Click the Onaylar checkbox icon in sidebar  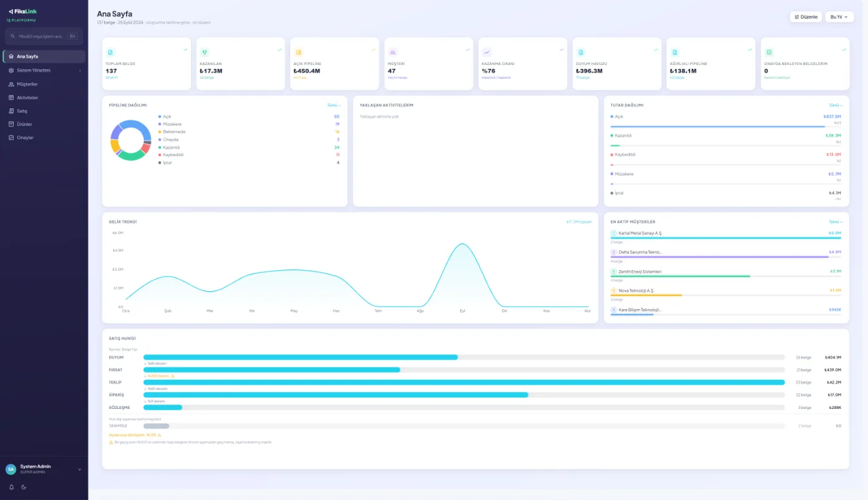click(11, 138)
